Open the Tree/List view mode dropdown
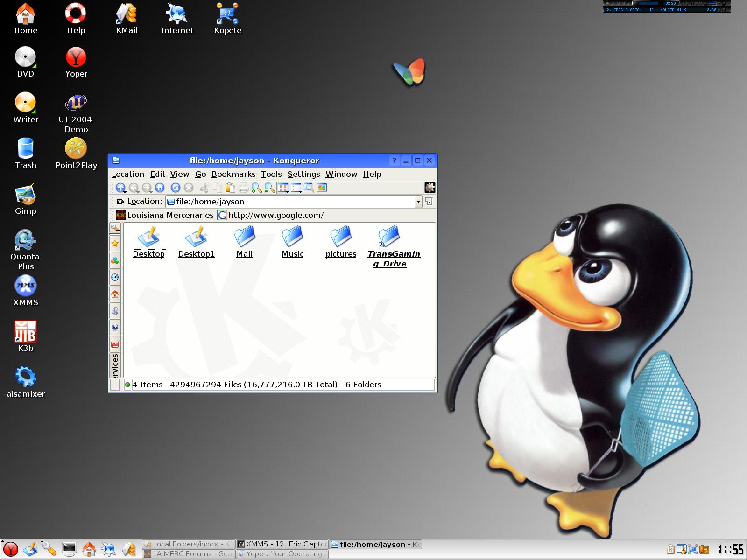The height and width of the screenshot is (560, 747). tap(296, 188)
